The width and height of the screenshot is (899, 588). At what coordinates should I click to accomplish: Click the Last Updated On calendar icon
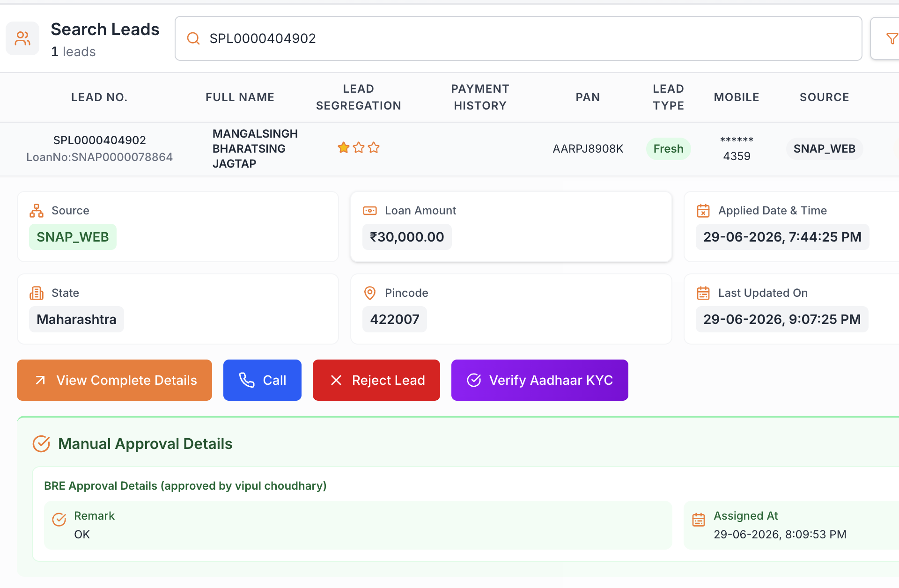click(703, 293)
